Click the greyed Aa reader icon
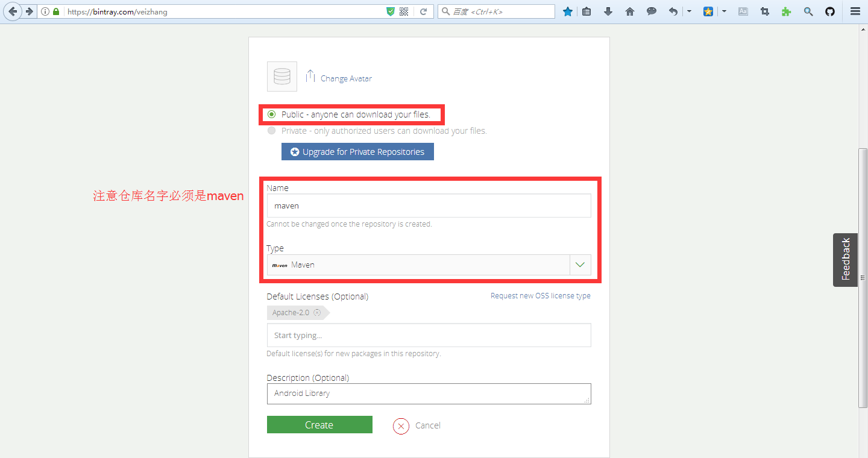 (x=743, y=11)
